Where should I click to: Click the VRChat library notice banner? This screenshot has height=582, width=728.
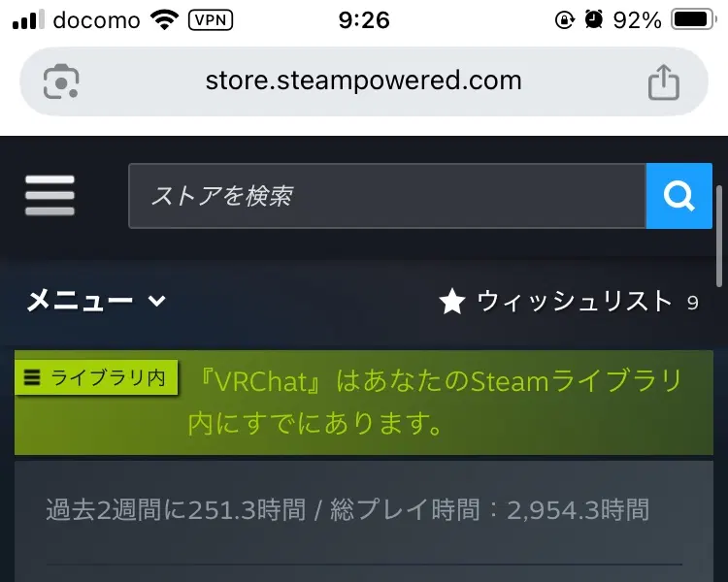tap(364, 403)
